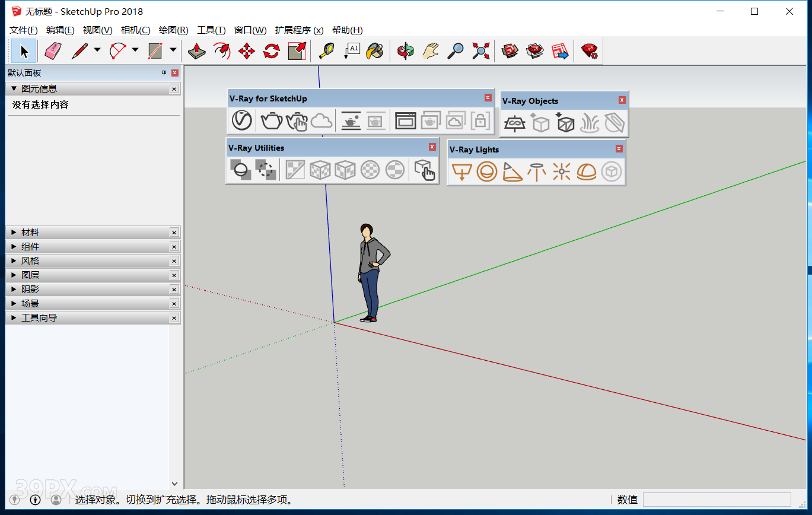The height and width of the screenshot is (515, 812).
Task: Collapse the 图元信息 panel
Action: click(14, 88)
